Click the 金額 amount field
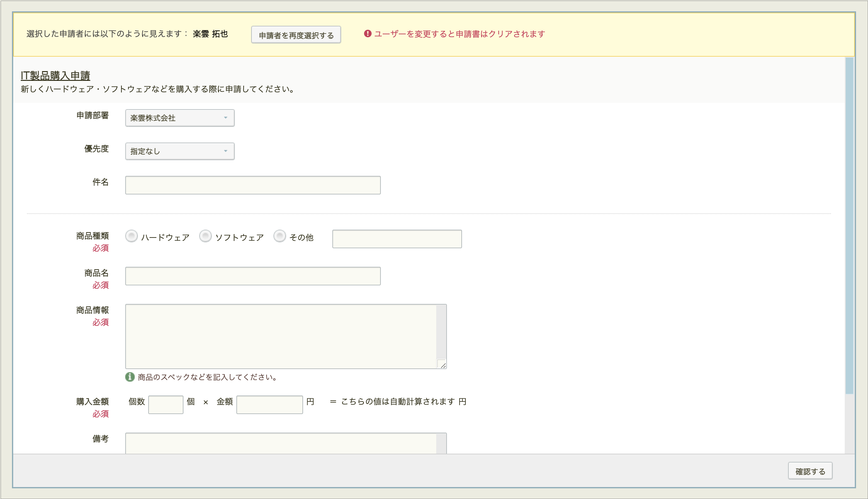868x499 pixels. 270,405
